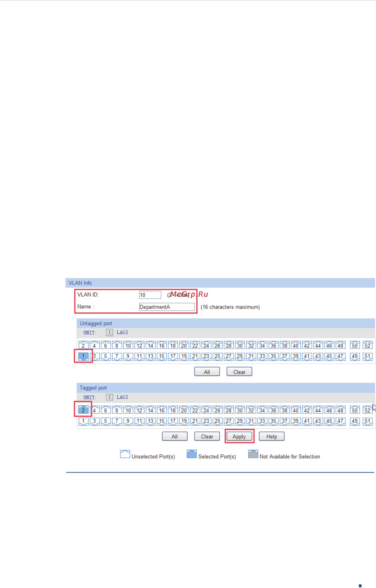Viewport: 376px width, 588px height.
Task: Click All under untagged ports
Action: coord(207,372)
